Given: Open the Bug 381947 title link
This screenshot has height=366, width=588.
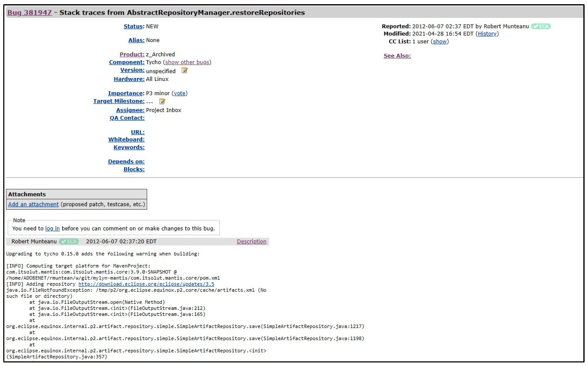Looking at the screenshot, I should tap(29, 13).
